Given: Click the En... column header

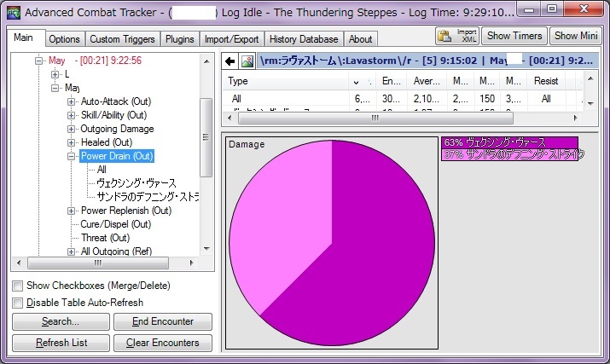Looking at the screenshot, I should click(x=391, y=81).
